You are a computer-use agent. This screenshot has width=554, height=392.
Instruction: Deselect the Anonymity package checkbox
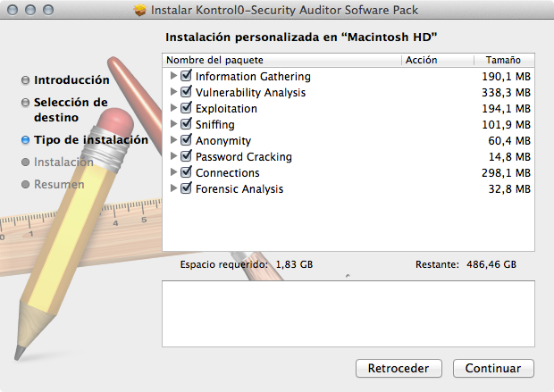click(186, 140)
